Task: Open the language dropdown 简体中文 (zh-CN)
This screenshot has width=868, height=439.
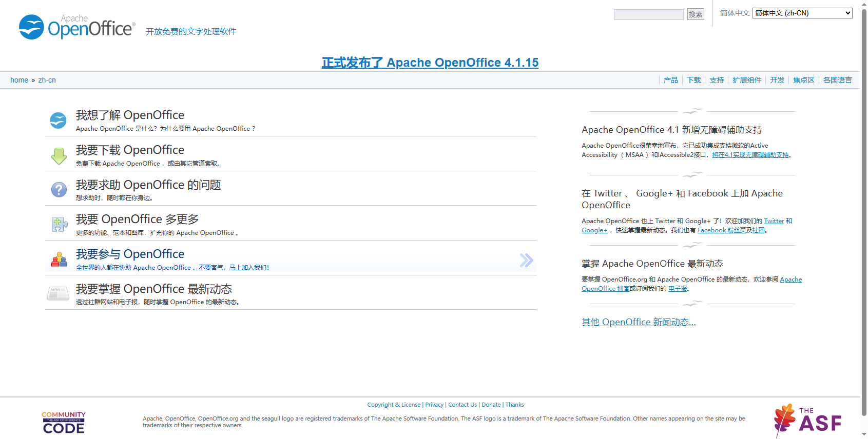Action: click(x=802, y=13)
